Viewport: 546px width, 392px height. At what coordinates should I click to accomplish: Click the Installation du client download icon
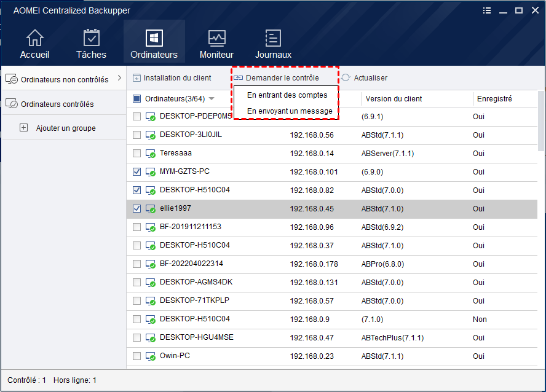point(136,77)
